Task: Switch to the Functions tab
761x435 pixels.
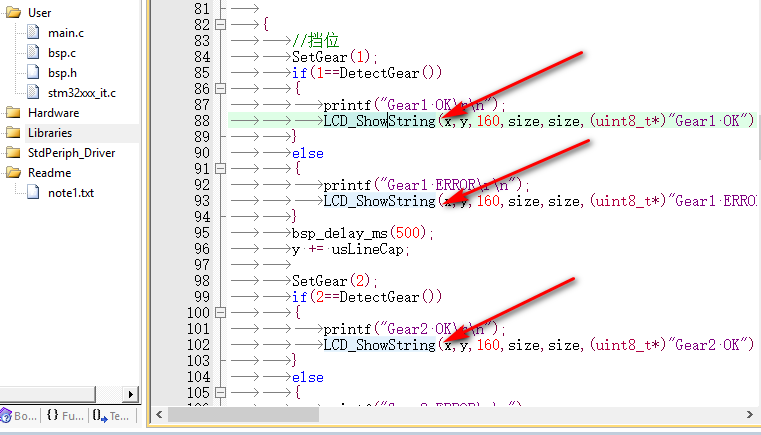Action: click(x=65, y=416)
